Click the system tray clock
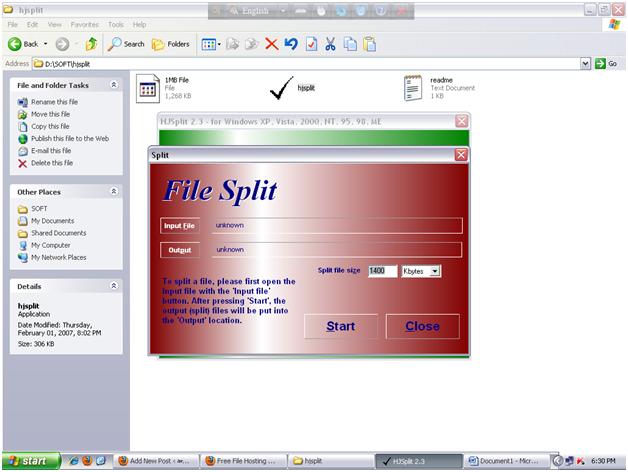This screenshot has height=472, width=628. [x=603, y=461]
